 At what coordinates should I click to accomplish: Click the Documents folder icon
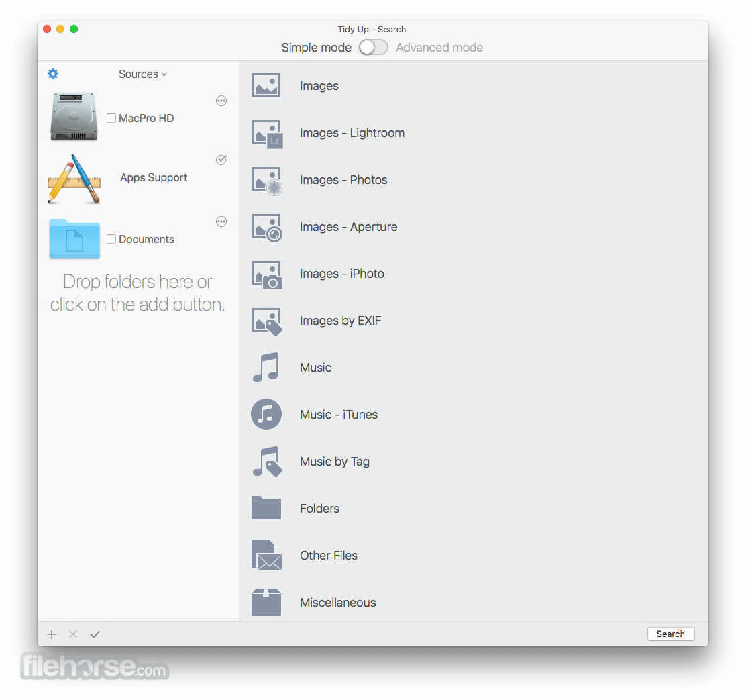click(x=74, y=238)
